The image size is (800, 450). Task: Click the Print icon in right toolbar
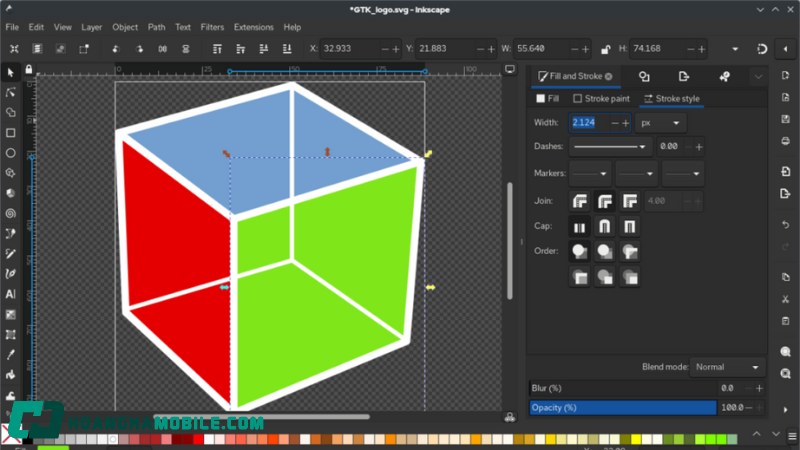point(786,141)
